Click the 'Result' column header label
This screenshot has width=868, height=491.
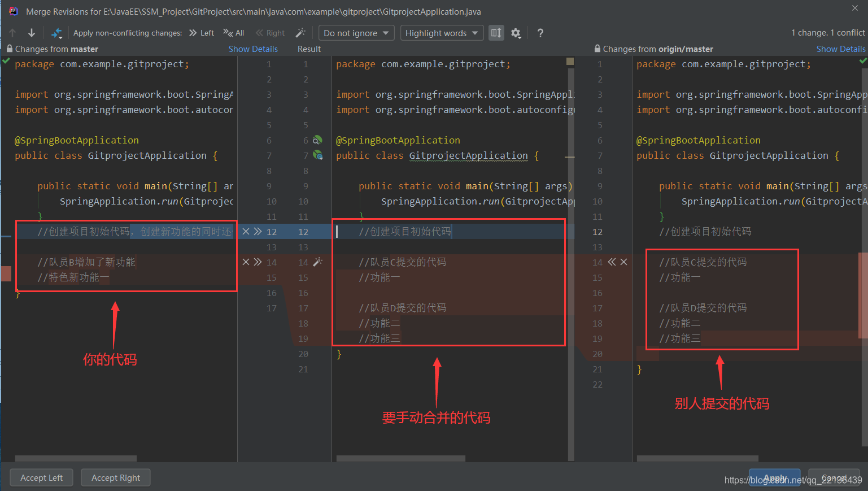point(309,49)
